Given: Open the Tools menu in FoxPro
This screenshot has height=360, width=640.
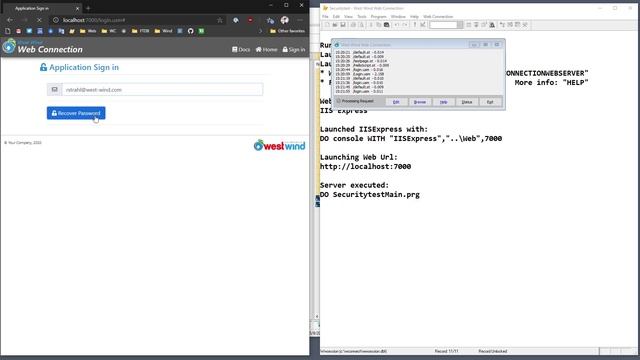Looking at the screenshot, I should click(362, 17).
